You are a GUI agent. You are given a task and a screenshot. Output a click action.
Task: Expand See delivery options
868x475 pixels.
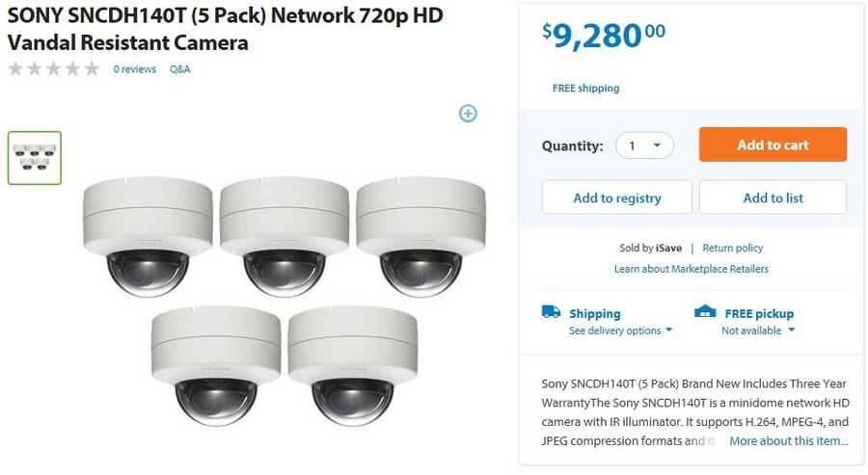click(x=620, y=330)
